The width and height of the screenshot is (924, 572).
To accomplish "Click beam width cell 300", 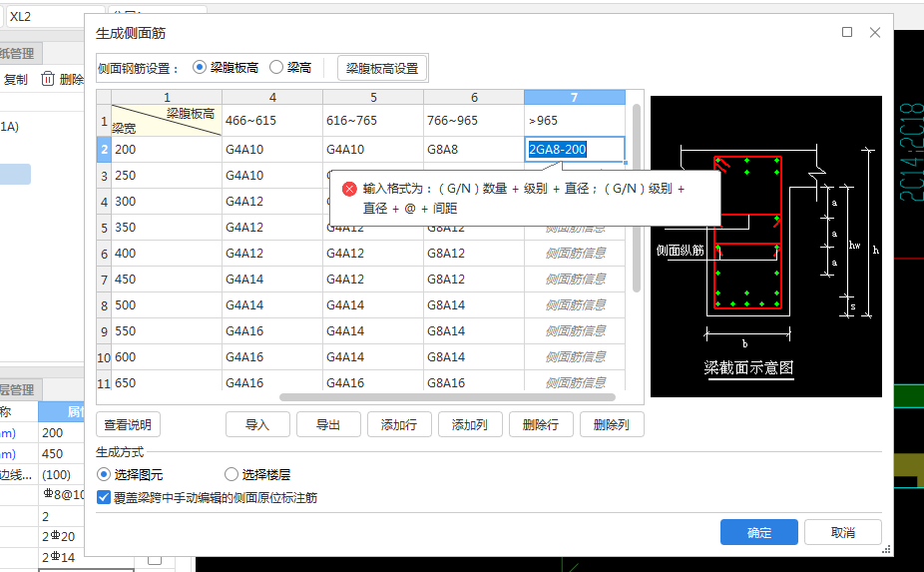I will (x=167, y=201).
